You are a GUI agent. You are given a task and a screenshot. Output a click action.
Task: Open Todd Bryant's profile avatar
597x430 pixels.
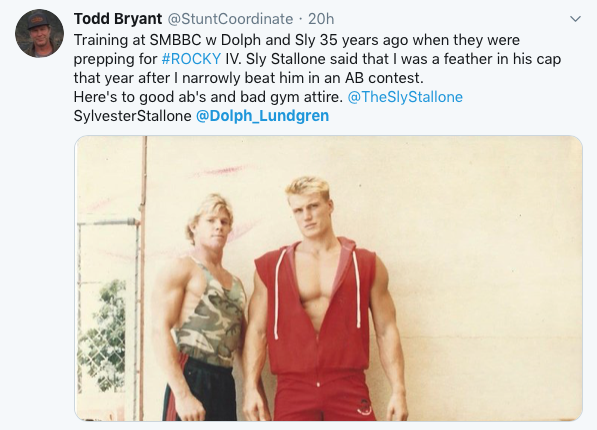point(39,34)
